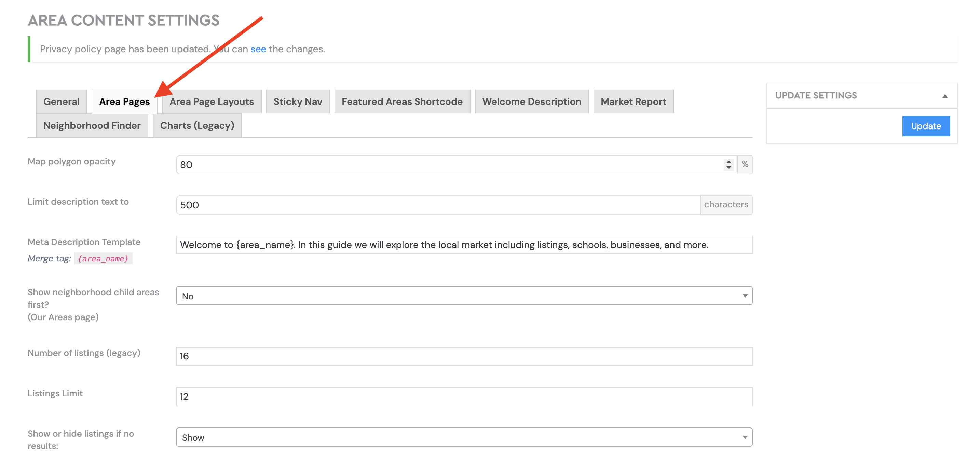Open the General tab
This screenshot has width=980, height=462.
(61, 101)
